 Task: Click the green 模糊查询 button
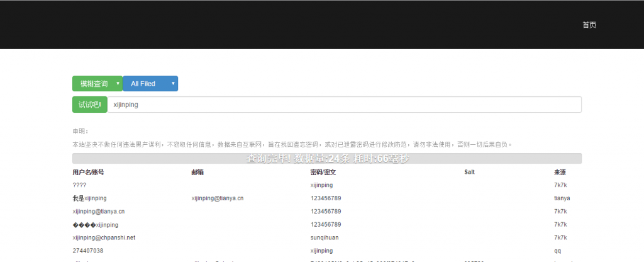pyautogui.click(x=93, y=84)
